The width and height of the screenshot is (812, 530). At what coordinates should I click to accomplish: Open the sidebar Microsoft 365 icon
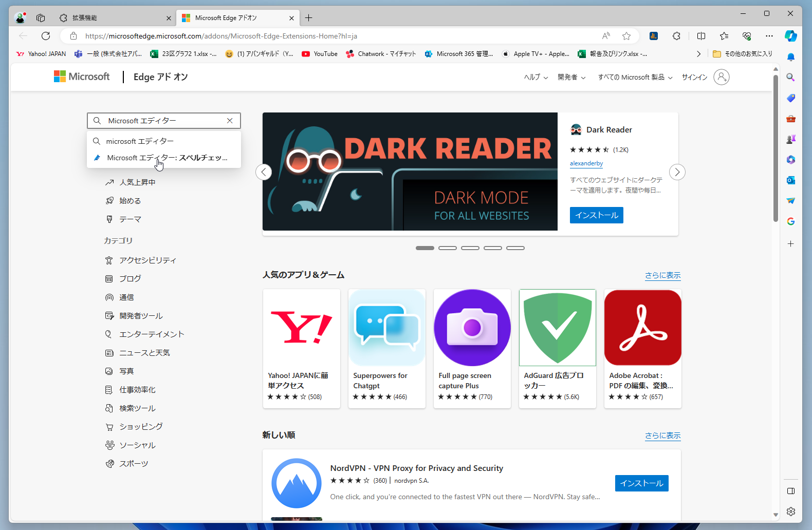coord(791,160)
